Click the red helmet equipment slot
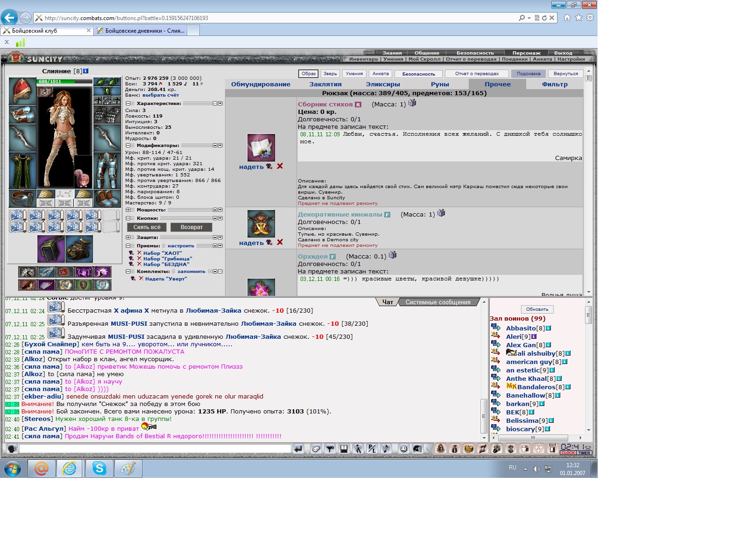Viewport: 747px width, 560px height. coord(22,91)
